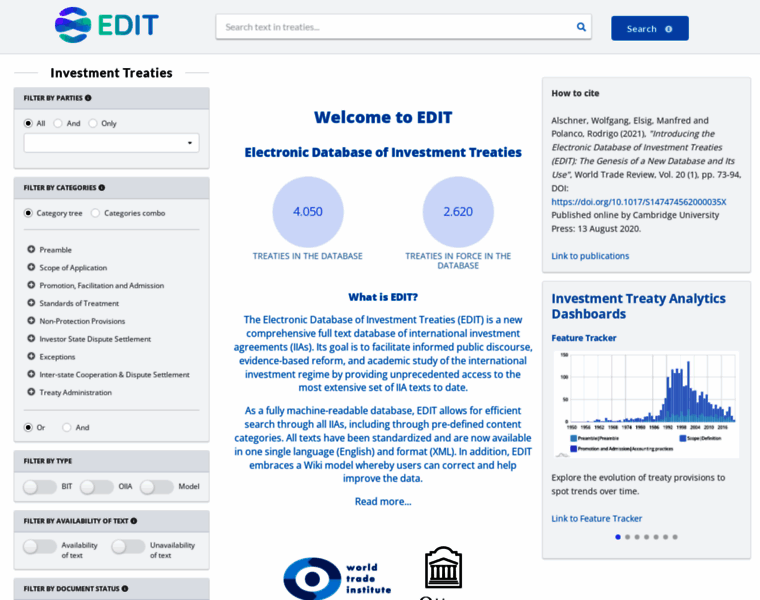Go to first dashboard carousel dot

point(618,537)
